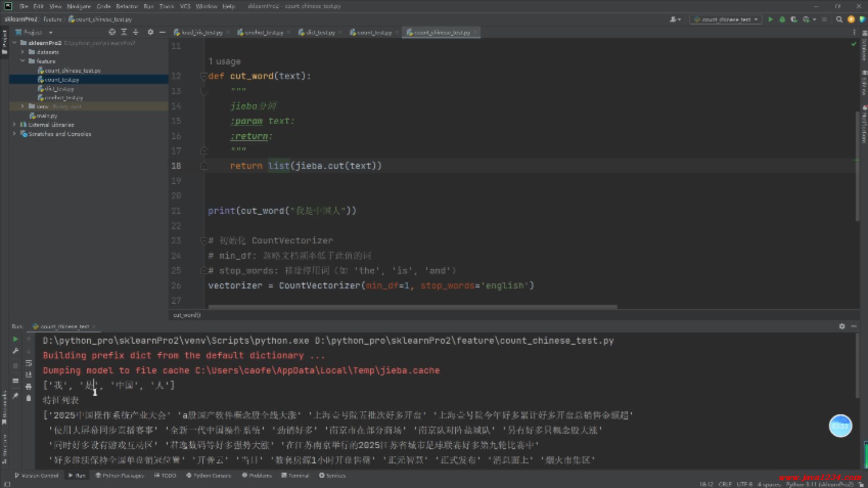Click Run with Coverage icon
The height and width of the screenshot is (488, 868).
coord(793,19)
